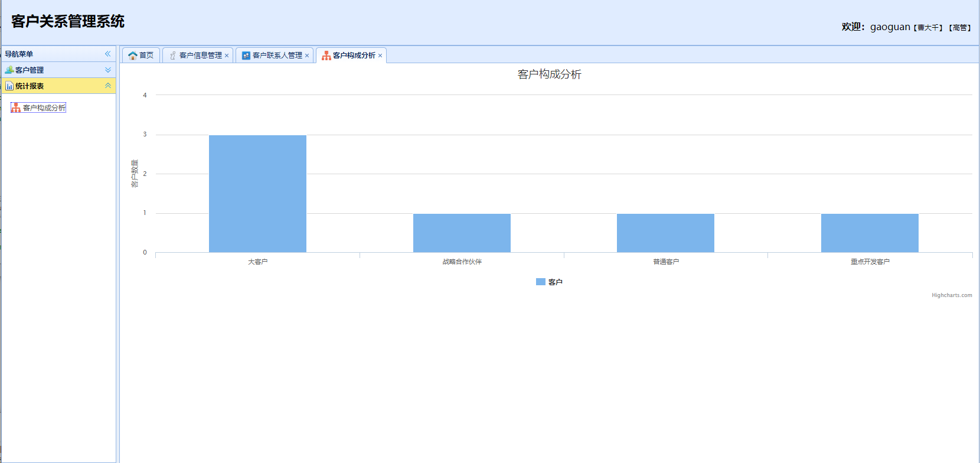The image size is (980, 463).
Task: Click the 客户关系管理系统 header title
Action: [68, 21]
